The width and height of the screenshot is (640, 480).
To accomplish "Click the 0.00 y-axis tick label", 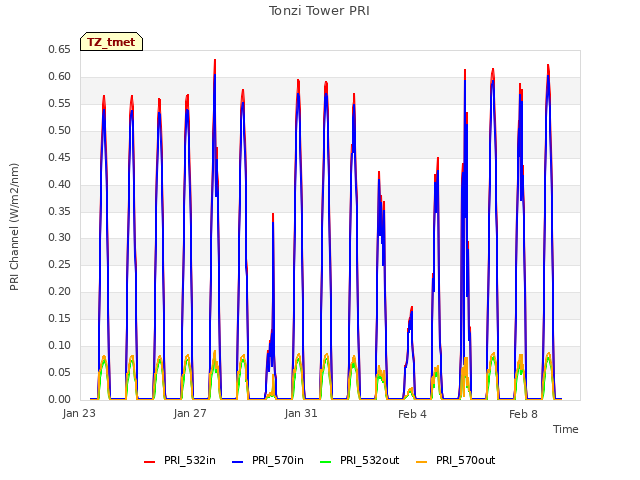I will (60, 399).
